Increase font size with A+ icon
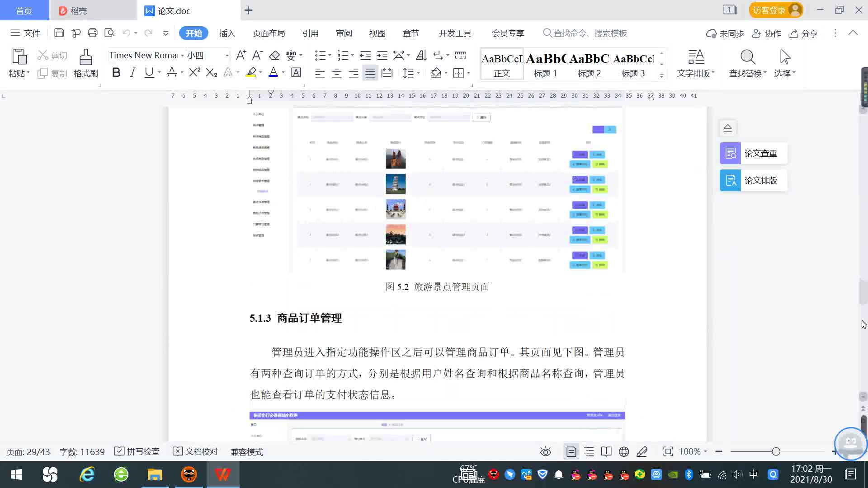Viewport: 868px width, 488px height. 241,55
